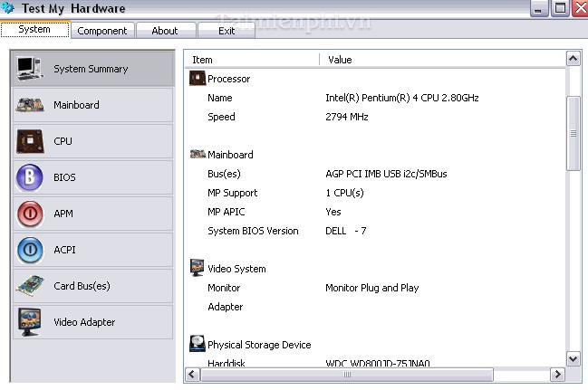Click the value 1 CPU(s)

[344, 193]
